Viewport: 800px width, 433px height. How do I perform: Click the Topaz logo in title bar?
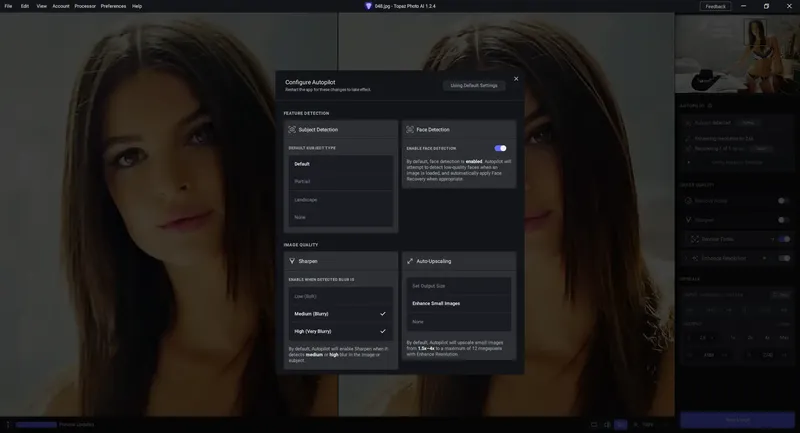pos(368,6)
